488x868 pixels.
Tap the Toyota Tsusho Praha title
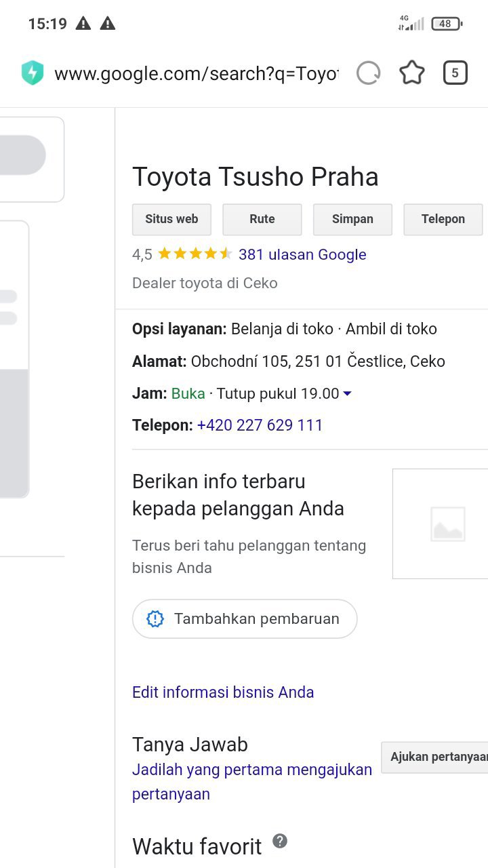255,177
